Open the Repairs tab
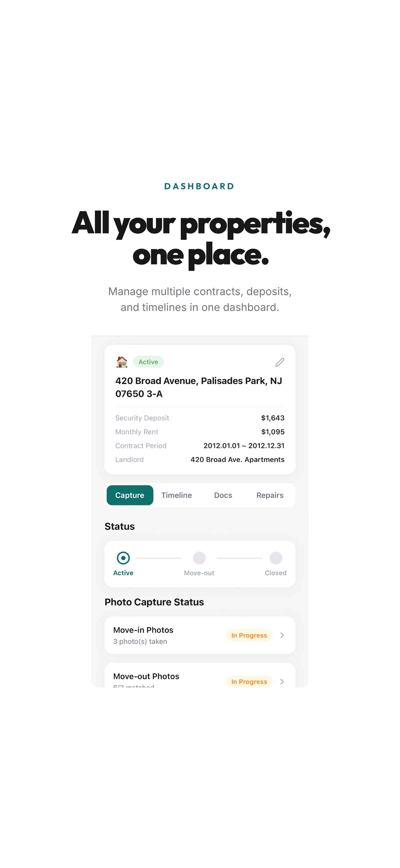 click(270, 495)
